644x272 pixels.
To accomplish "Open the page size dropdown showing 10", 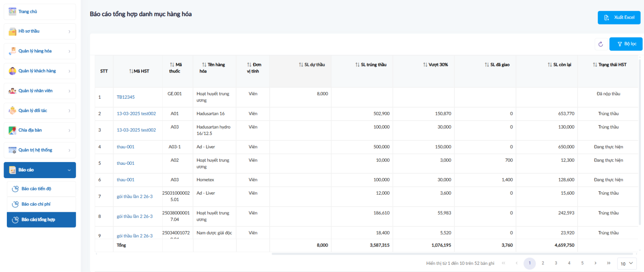I will click(626, 264).
